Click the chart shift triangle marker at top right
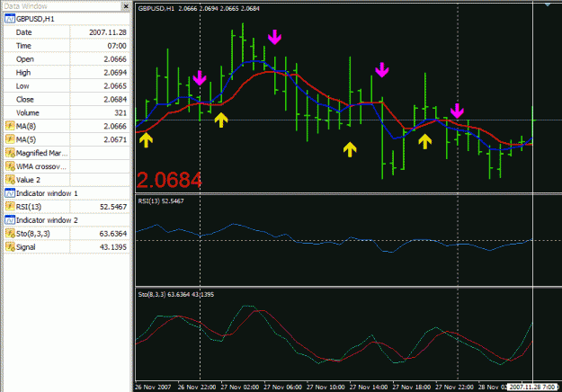 pos(548,4)
